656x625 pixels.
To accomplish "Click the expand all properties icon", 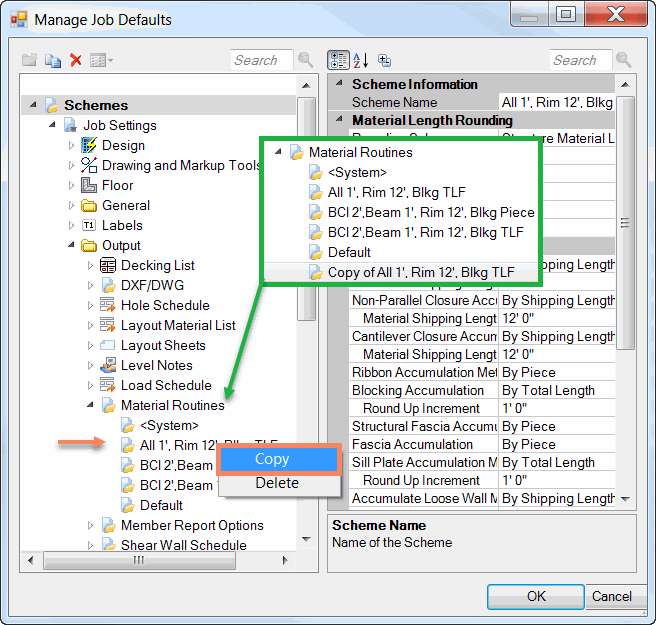I will click(384, 61).
